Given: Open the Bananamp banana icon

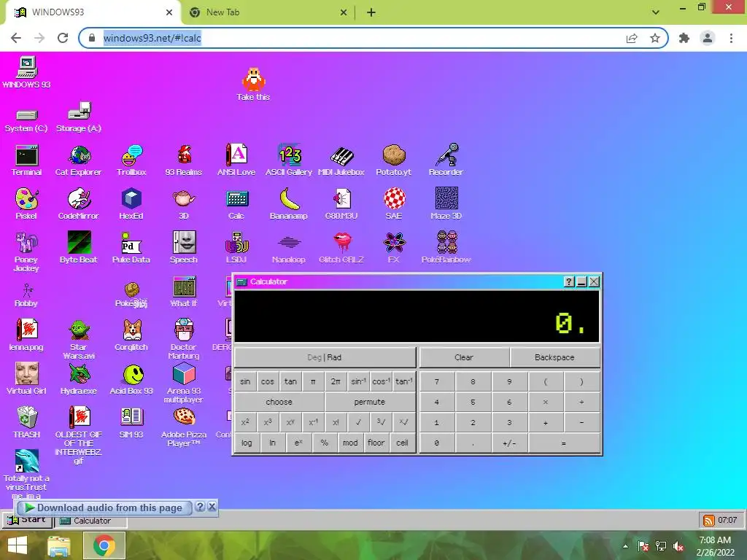Looking at the screenshot, I should [289, 203].
